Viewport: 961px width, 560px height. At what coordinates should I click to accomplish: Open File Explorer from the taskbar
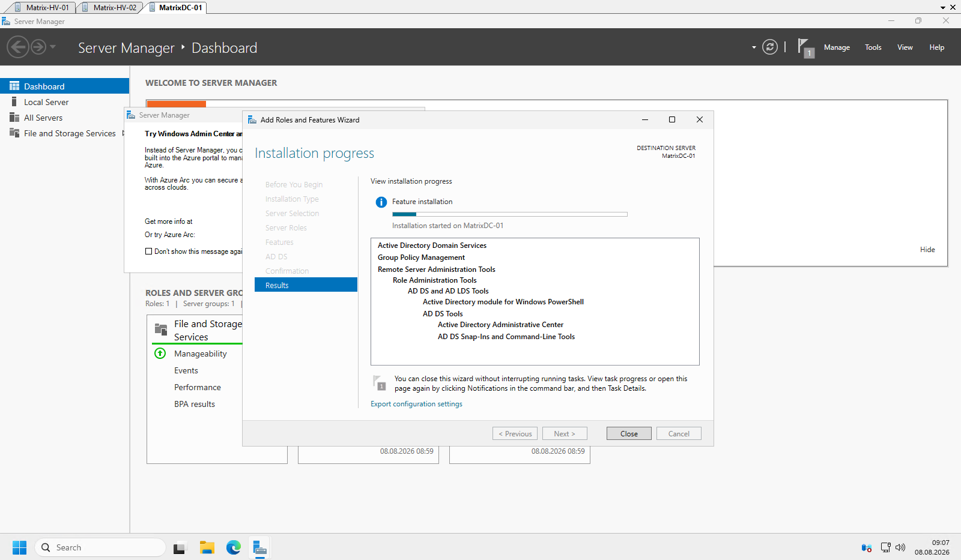coord(207,547)
